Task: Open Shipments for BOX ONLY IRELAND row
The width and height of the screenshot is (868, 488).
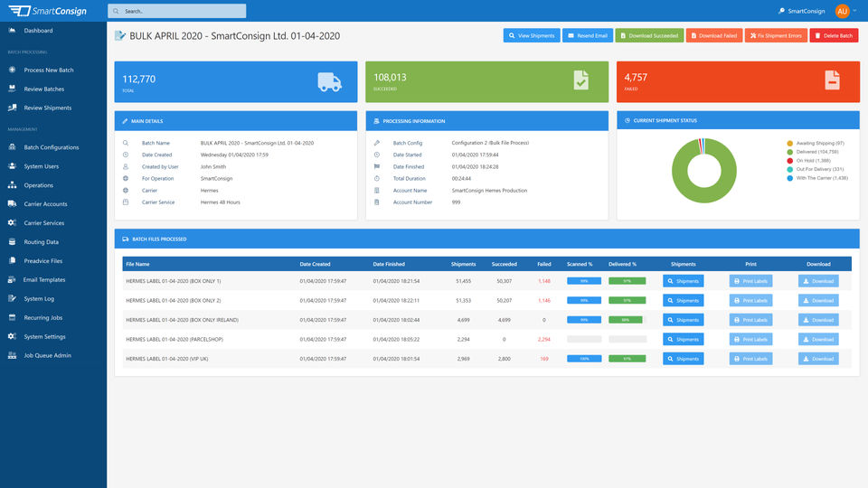Action: point(684,320)
